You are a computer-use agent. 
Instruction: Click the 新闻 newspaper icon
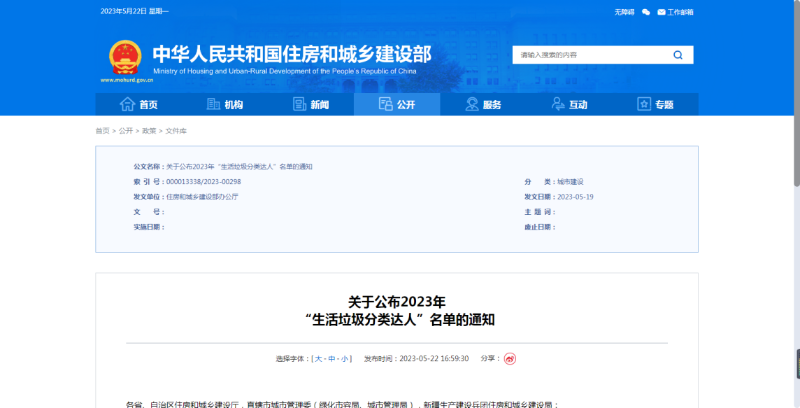point(299,105)
